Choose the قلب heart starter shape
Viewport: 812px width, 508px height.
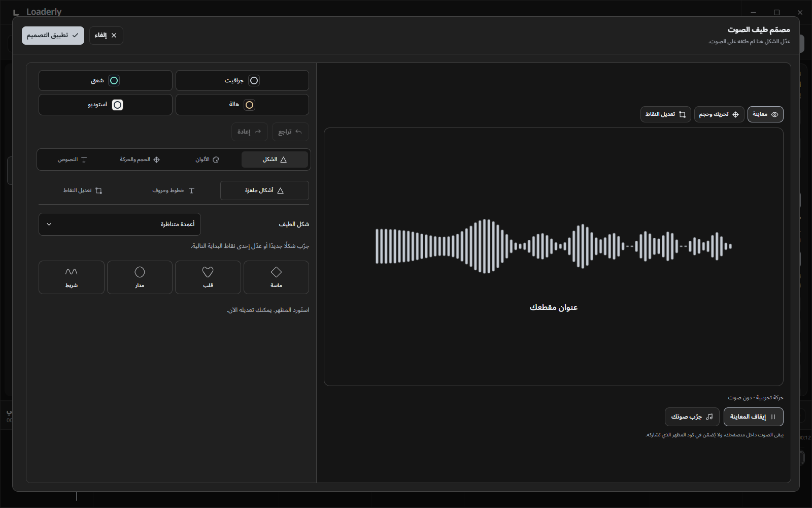[x=208, y=277]
